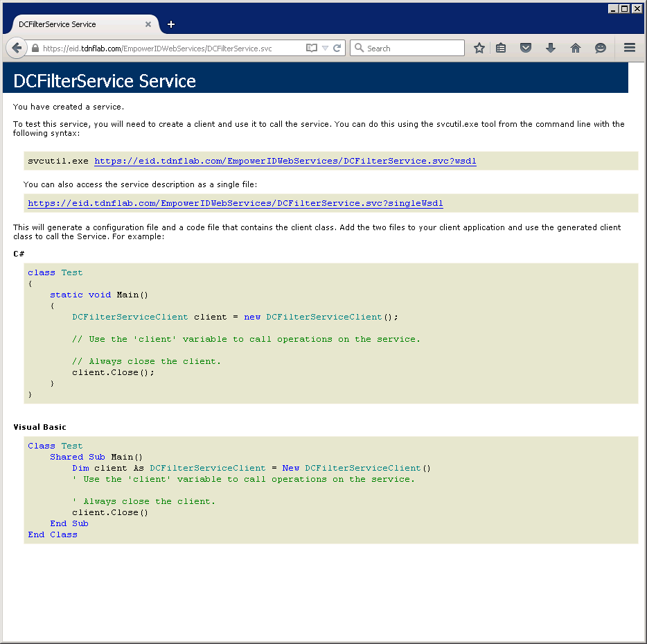
Task: Reload the current page
Action: point(337,49)
